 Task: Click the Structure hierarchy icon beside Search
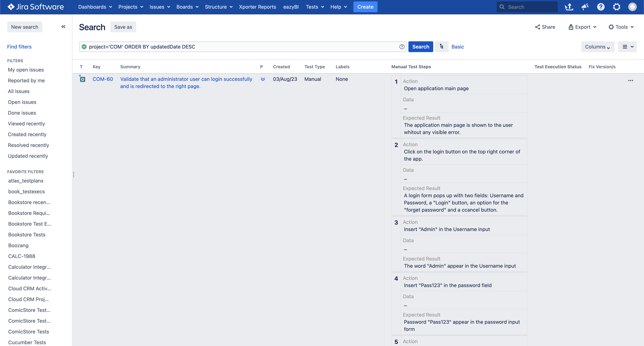441,47
